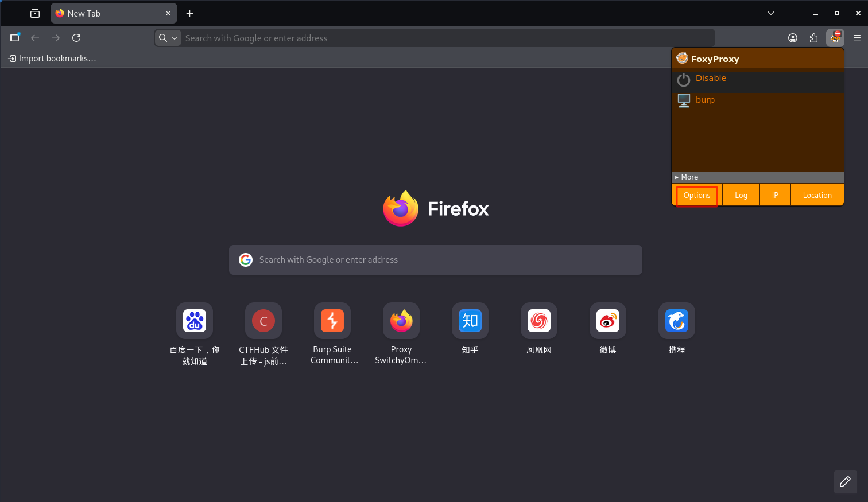Open the FoxyProxy Log
Image resolution: width=868 pixels, height=502 pixels.
click(x=741, y=196)
